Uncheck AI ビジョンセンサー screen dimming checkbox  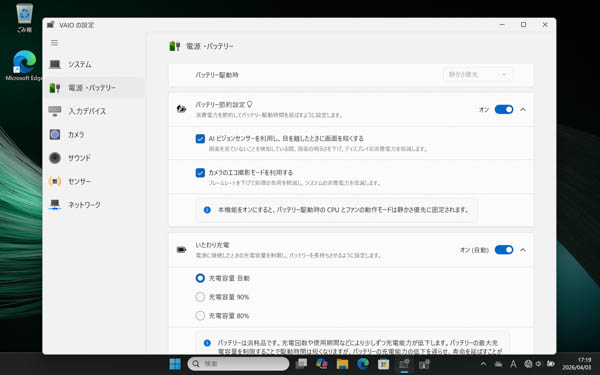tap(200, 139)
